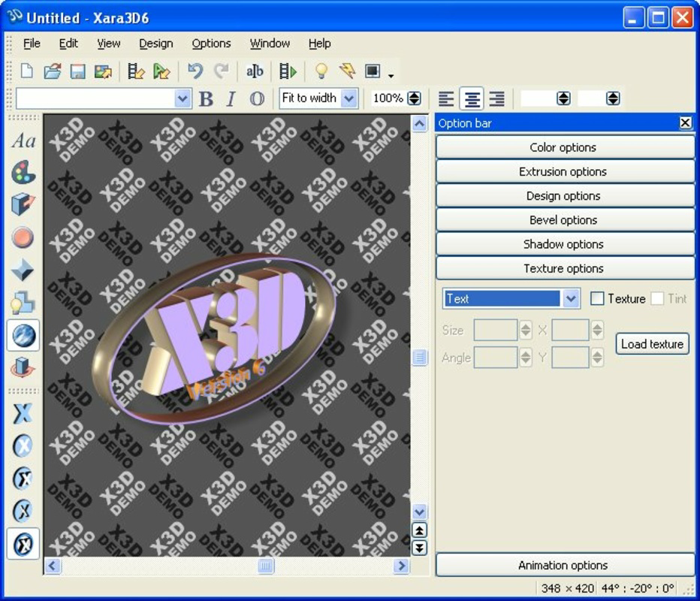Open the Fit to width dropdown
Screen dimensions: 700x601
(349, 98)
